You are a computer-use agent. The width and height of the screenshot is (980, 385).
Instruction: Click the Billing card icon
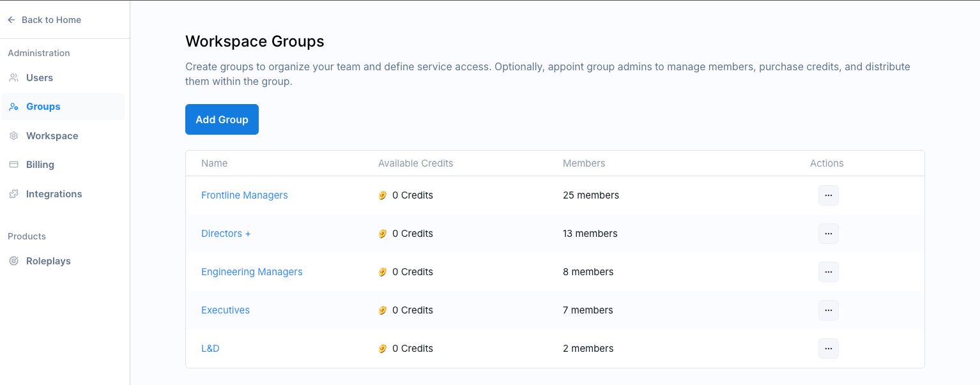point(13,165)
